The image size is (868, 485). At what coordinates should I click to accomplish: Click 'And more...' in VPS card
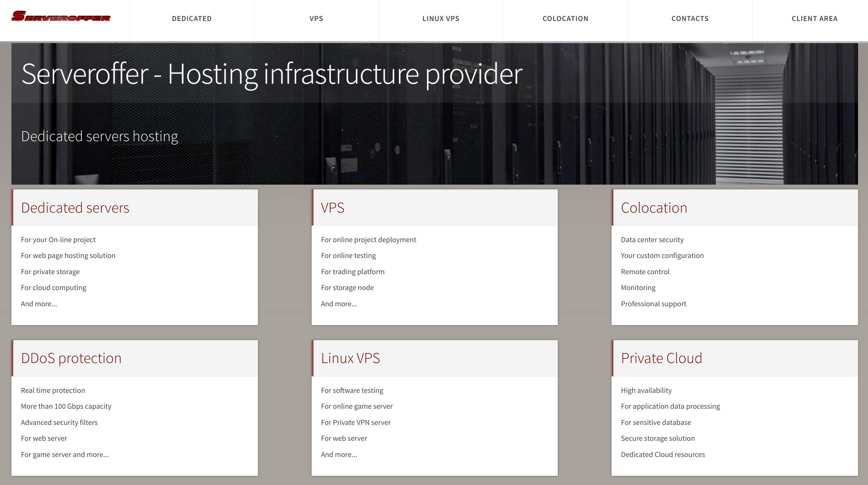tap(339, 304)
